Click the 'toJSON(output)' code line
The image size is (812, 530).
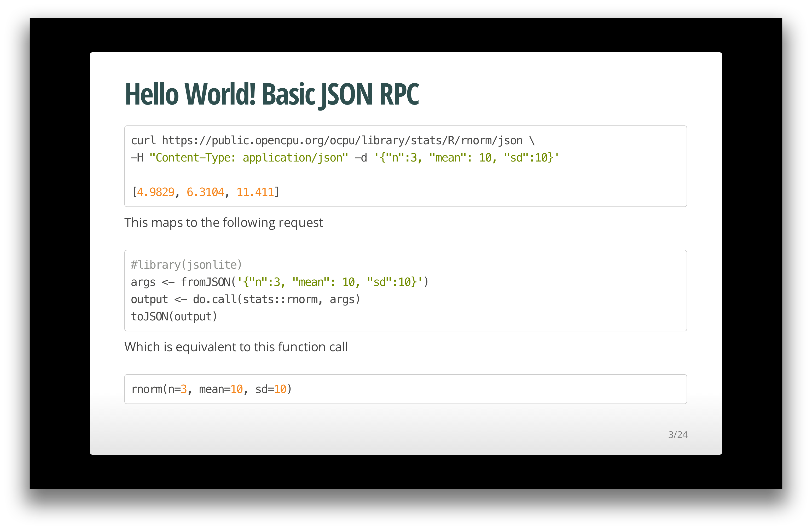tap(174, 317)
